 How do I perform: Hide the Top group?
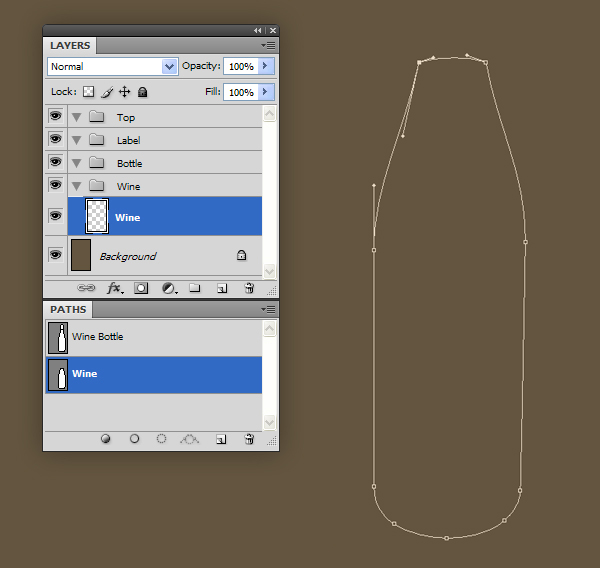[x=56, y=116]
